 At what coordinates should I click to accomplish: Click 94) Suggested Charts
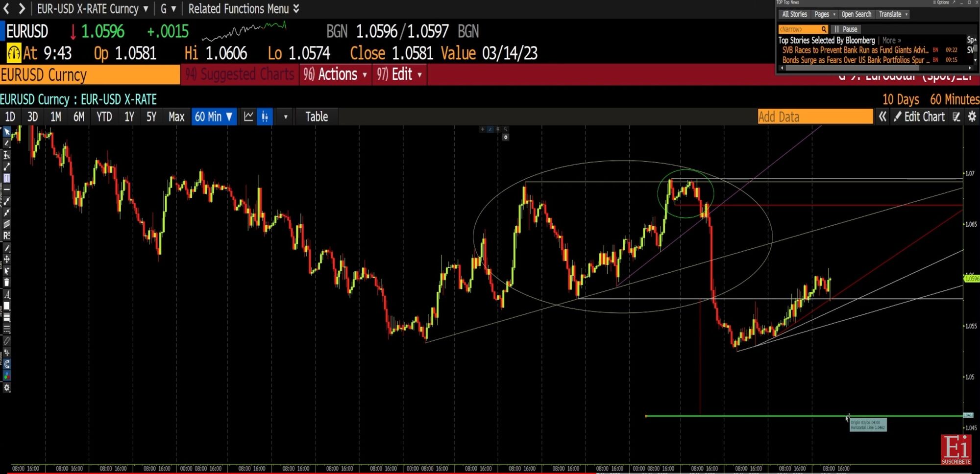point(240,74)
